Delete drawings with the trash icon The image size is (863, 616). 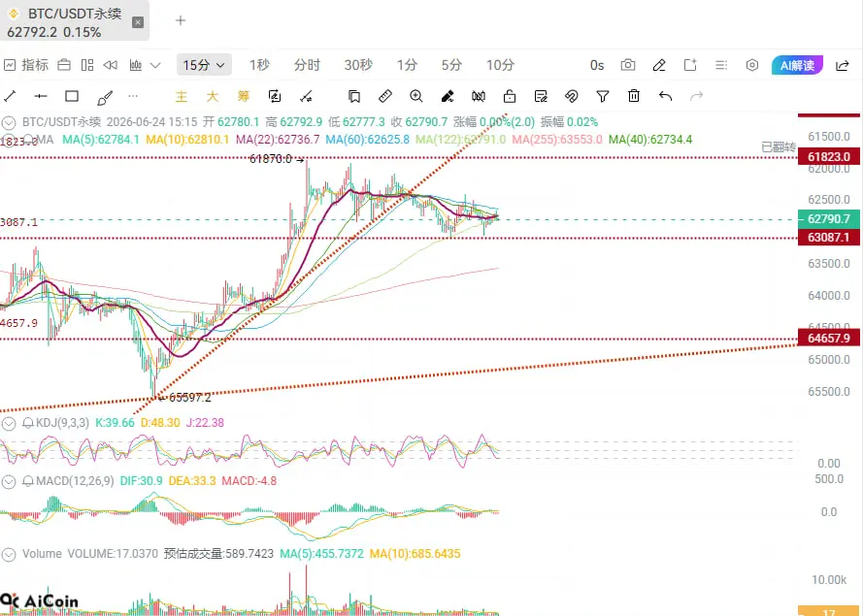pyautogui.click(x=634, y=96)
